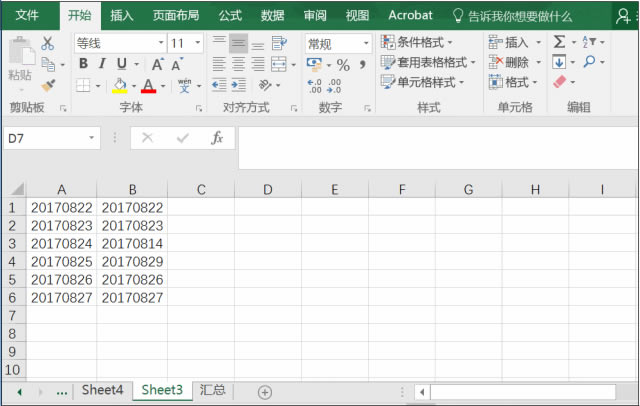Open the 汇总 sheet tab
The height and width of the screenshot is (406, 640).
point(212,390)
